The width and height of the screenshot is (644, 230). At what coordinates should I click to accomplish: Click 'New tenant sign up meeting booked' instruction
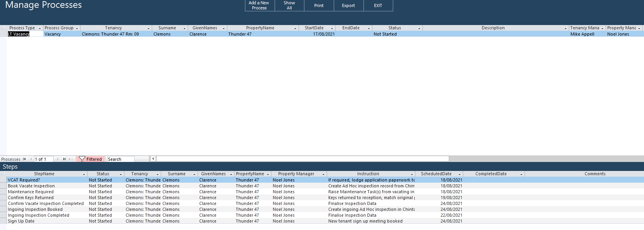click(x=371, y=221)
